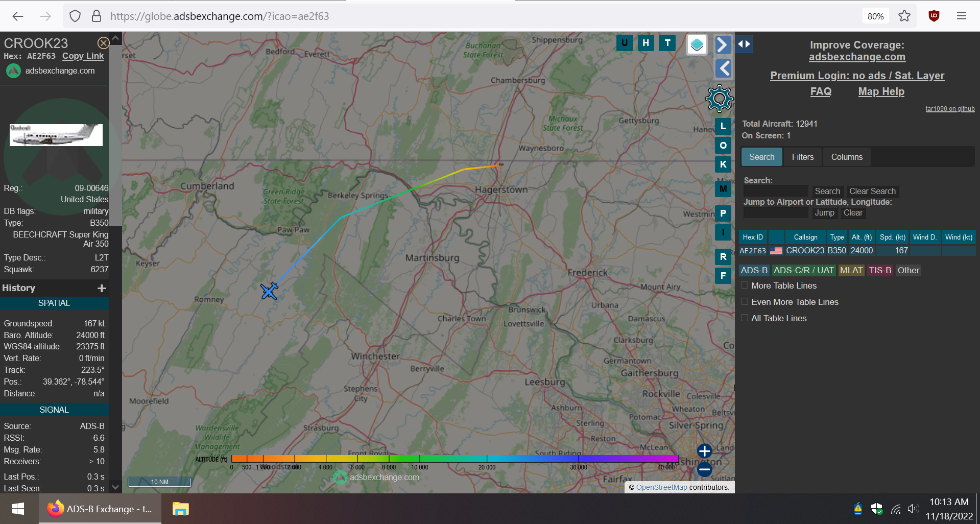Image resolution: width=980 pixels, height=524 pixels.
Task: Click the left chevron sidebar arrow
Action: coord(723,68)
